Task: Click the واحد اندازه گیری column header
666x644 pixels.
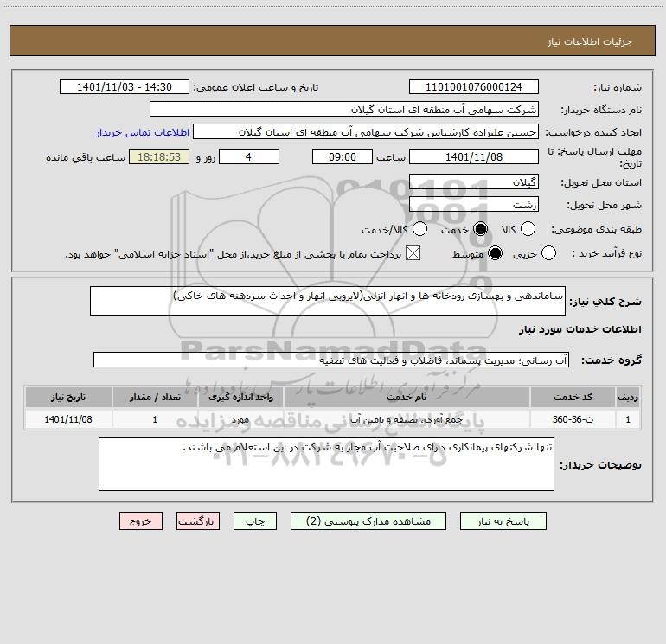Action: tap(240, 398)
